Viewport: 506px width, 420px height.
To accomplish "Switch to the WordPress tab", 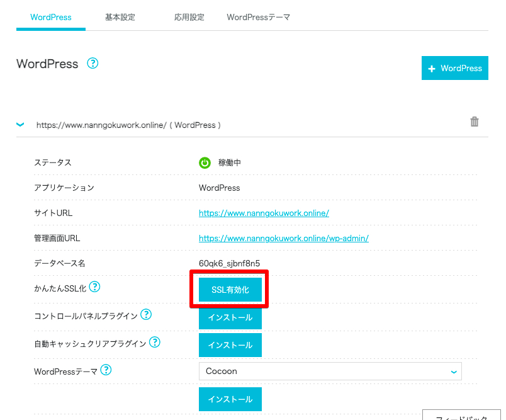I will pos(51,17).
